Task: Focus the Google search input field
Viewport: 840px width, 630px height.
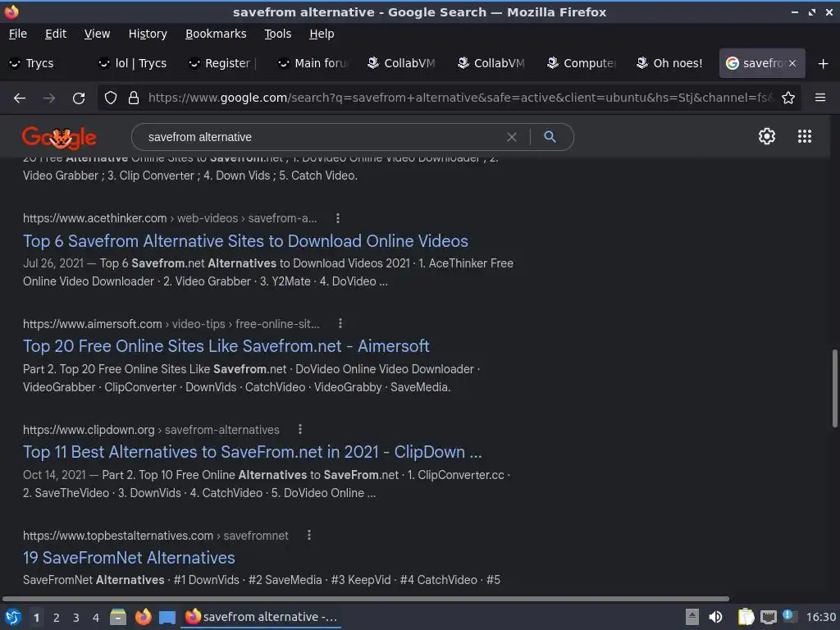Action: coord(322,137)
